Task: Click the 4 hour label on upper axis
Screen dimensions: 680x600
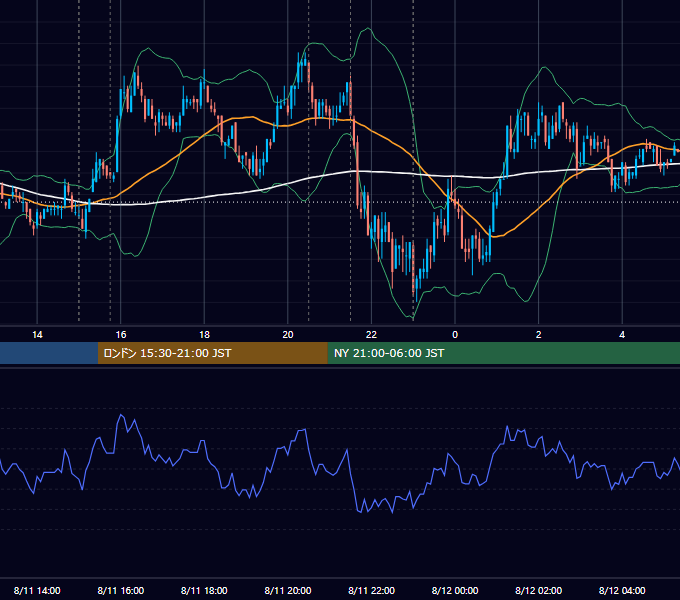Action: coord(622,335)
